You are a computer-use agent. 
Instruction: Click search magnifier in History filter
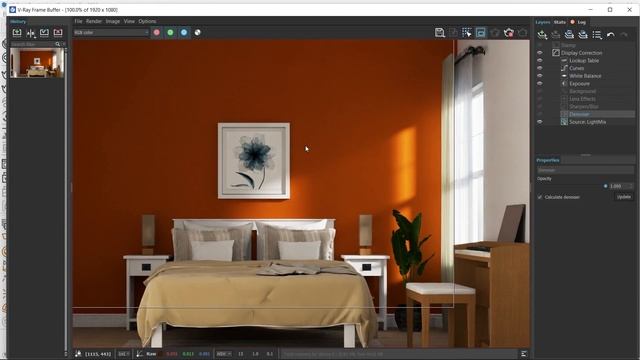58,44
